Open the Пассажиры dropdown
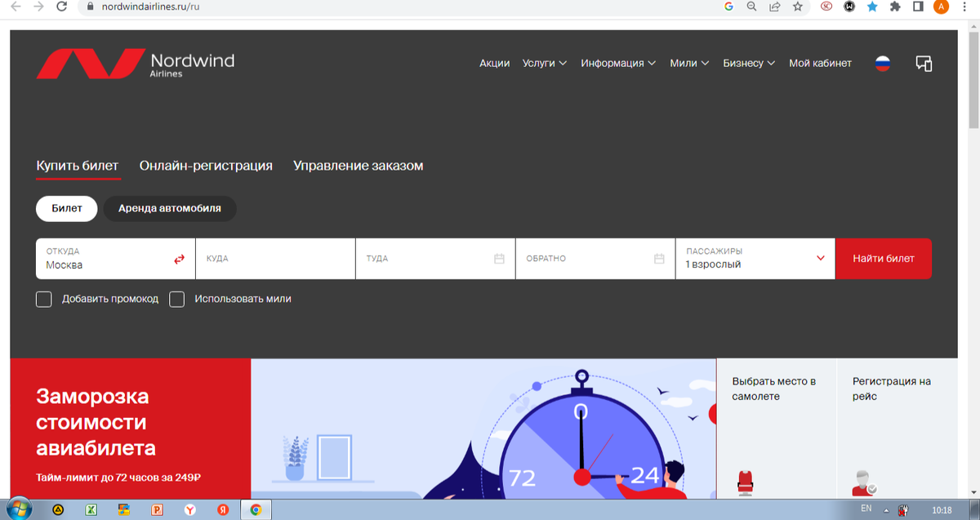The width and height of the screenshot is (980, 520). click(755, 259)
